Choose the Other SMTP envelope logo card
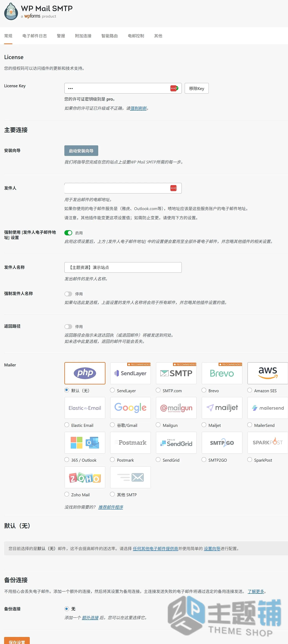This screenshot has width=288, height=644. tap(130, 477)
